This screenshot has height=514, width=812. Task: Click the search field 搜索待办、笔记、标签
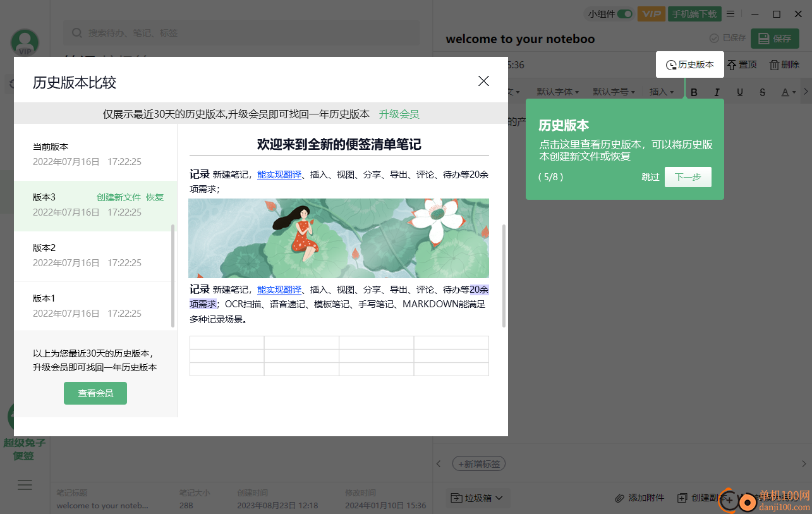point(241,33)
